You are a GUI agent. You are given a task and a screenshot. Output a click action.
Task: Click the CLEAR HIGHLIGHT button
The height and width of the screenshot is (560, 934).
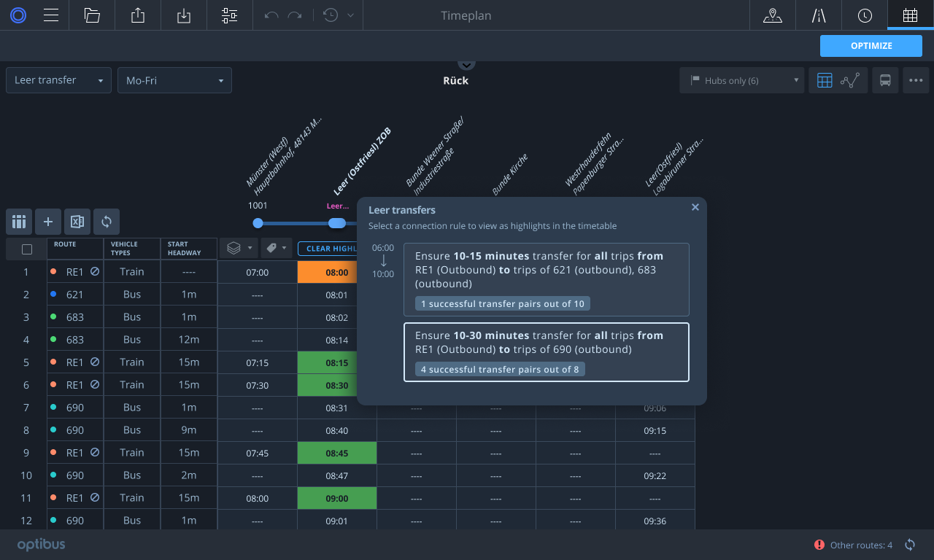(x=328, y=249)
